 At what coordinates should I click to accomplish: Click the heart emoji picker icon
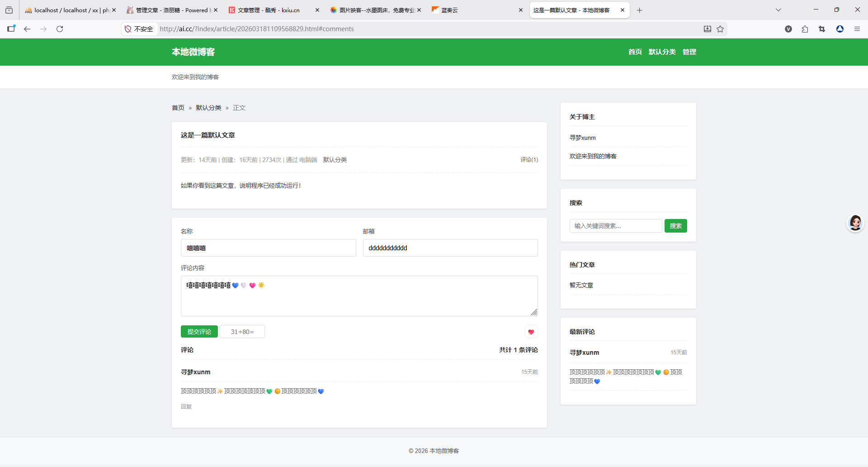pos(531,332)
